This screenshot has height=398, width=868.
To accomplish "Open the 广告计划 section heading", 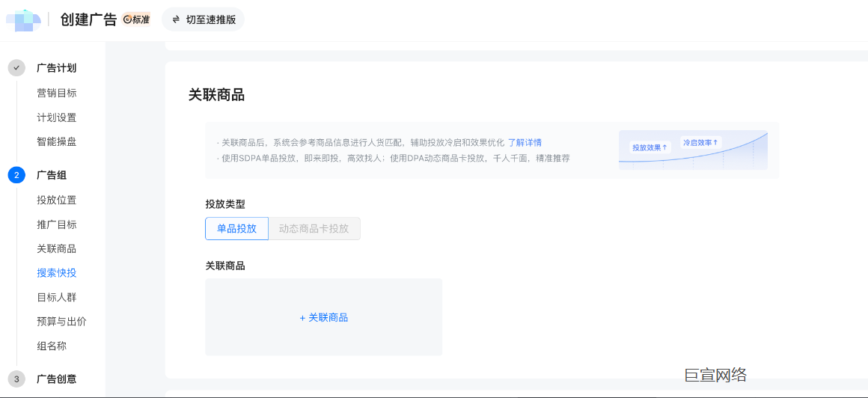I will (x=56, y=68).
